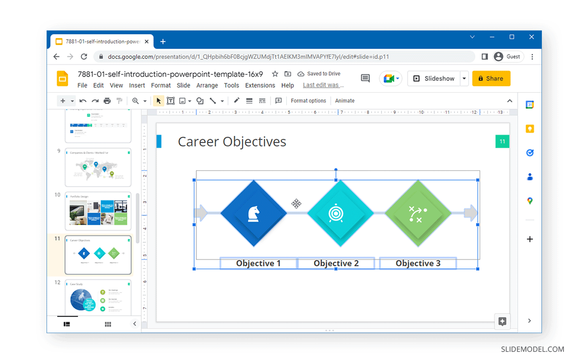This screenshot has height=364, width=588.
Task: Undo the last action
Action: click(83, 100)
